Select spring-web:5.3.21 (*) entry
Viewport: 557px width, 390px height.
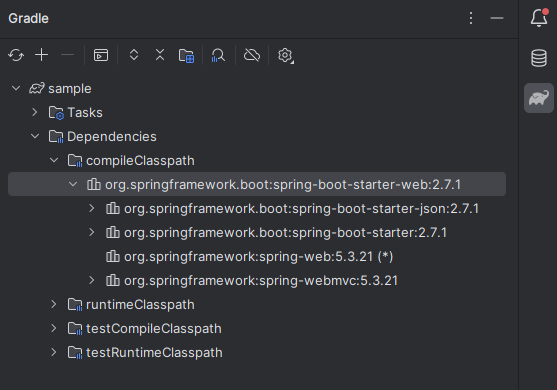[x=256, y=256]
